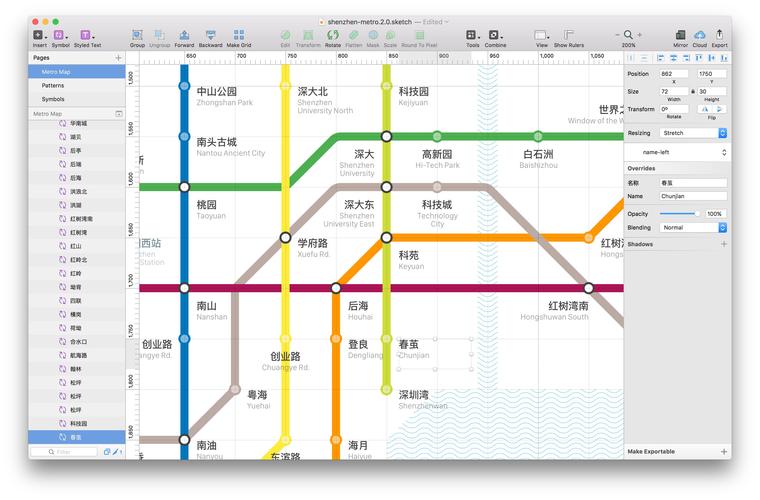Click the Name override field showing Chunjian
The width and height of the screenshot is (760, 500).
(693, 196)
